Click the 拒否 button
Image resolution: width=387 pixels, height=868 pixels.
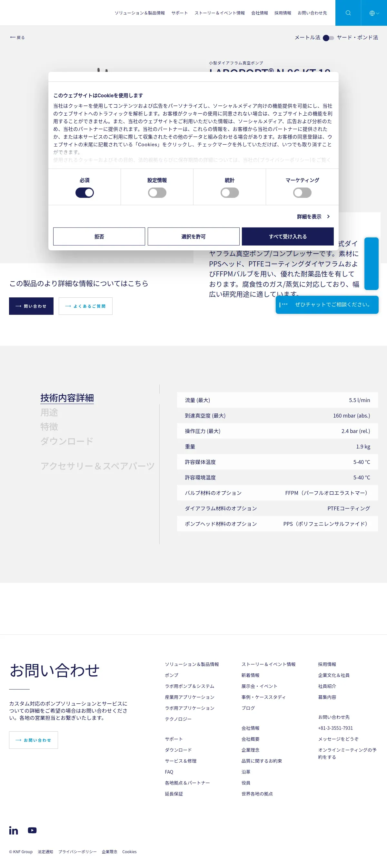coord(99,236)
